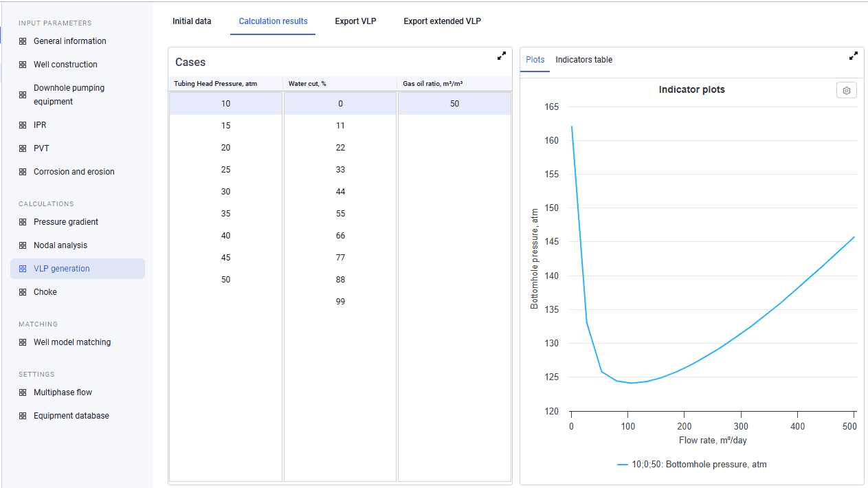Click the Multiphase flow sidebar icon
The width and height of the screenshot is (868, 488).
coord(23,392)
